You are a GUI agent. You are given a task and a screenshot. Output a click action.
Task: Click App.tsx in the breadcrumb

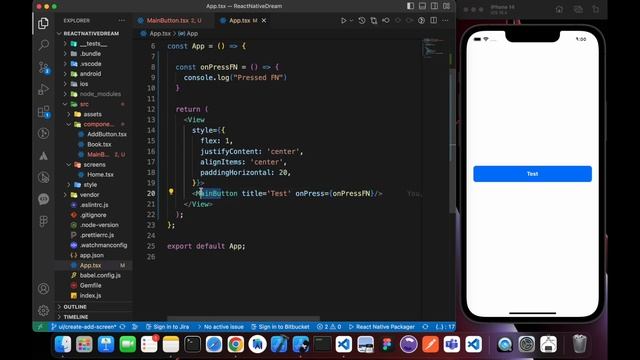point(160,33)
